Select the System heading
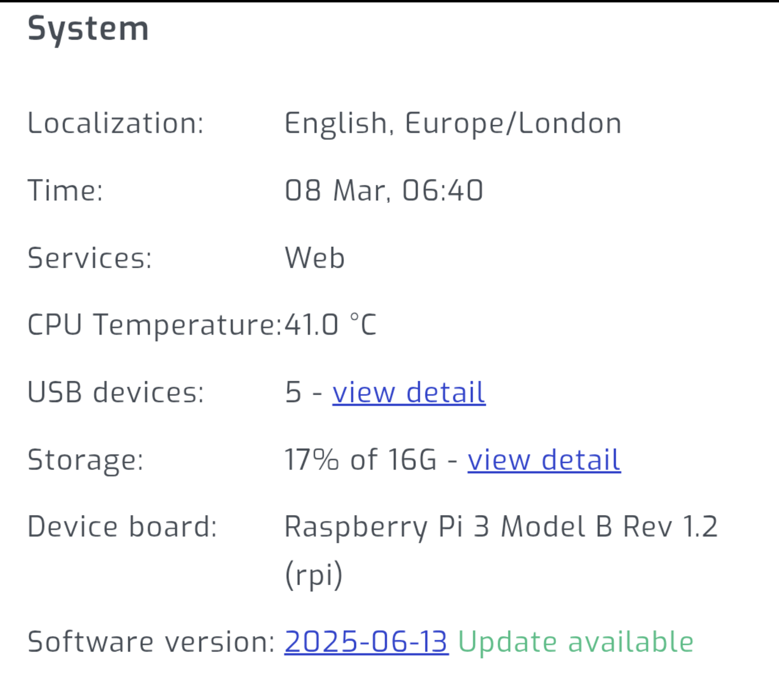 point(88,28)
